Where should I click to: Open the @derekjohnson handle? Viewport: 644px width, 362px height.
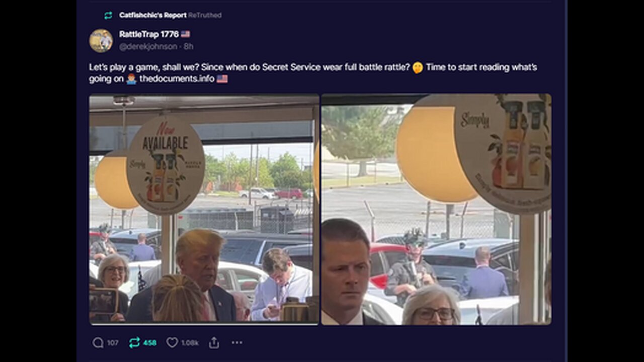[x=148, y=46]
